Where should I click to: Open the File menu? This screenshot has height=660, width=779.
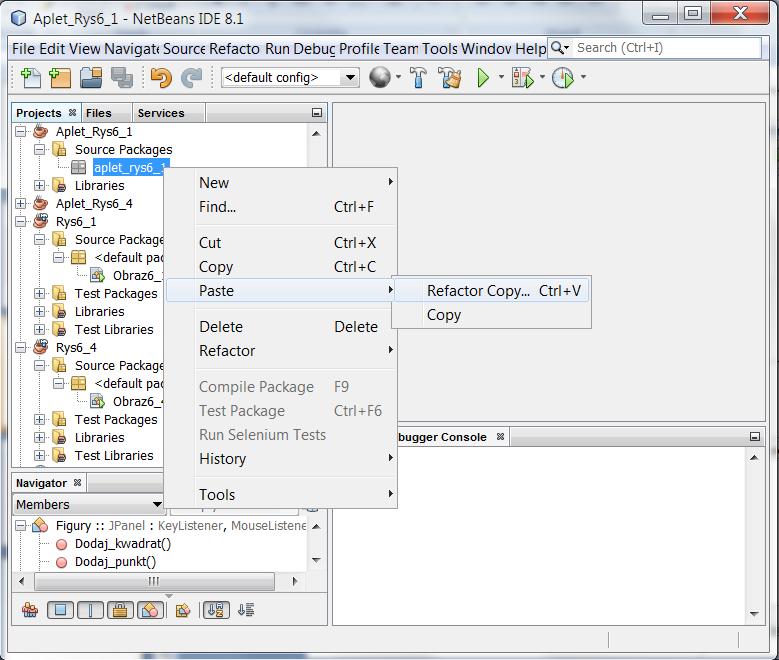point(23,49)
